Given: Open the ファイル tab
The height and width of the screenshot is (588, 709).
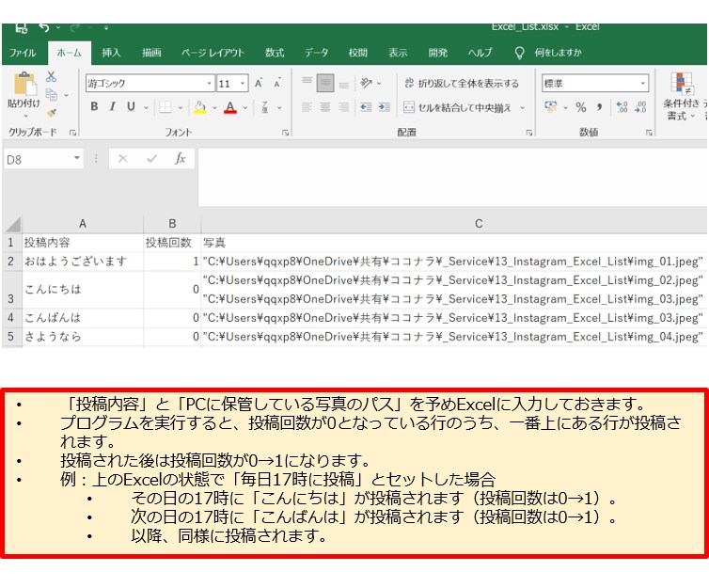Looking at the screenshot, I should 23,53.
